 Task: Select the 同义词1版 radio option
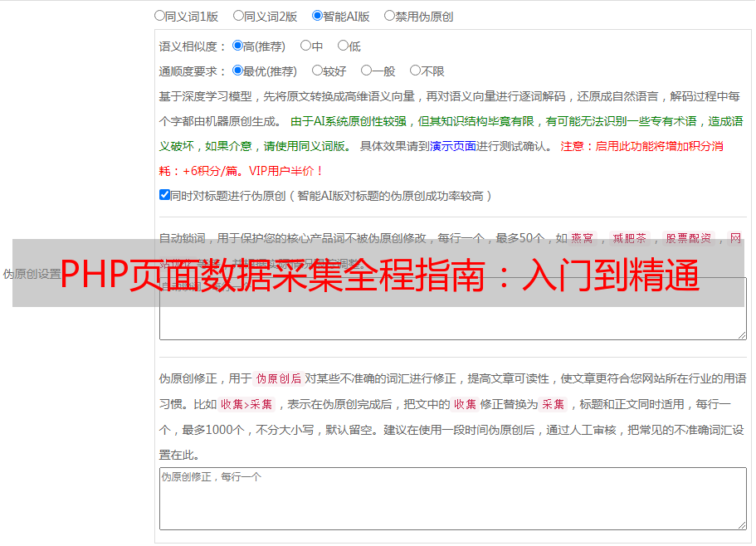[x=159, y=16]
